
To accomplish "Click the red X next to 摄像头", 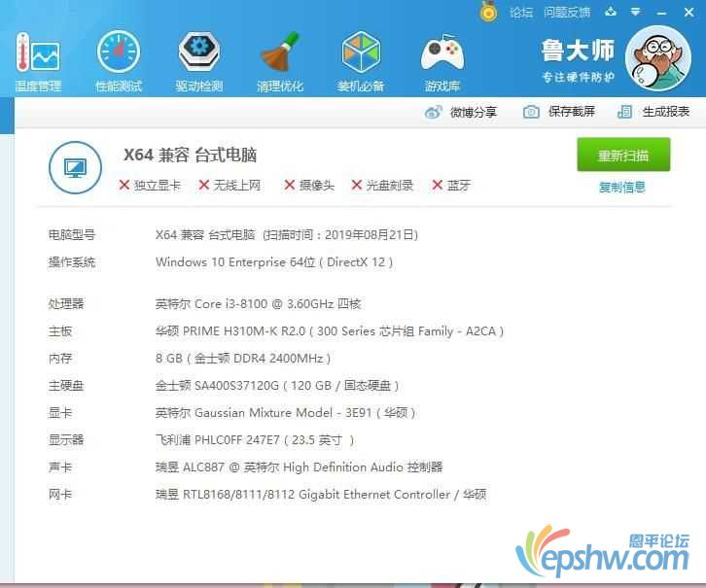I will click(x=290, y=185).
